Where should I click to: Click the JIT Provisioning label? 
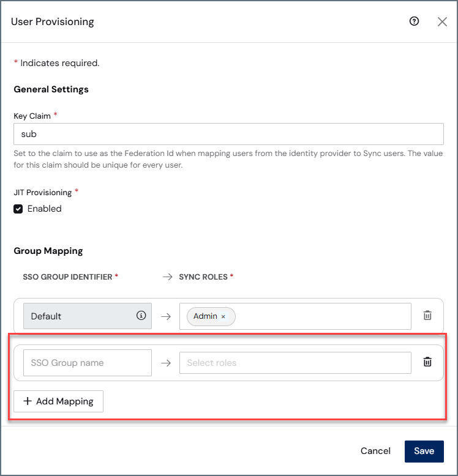42,193
